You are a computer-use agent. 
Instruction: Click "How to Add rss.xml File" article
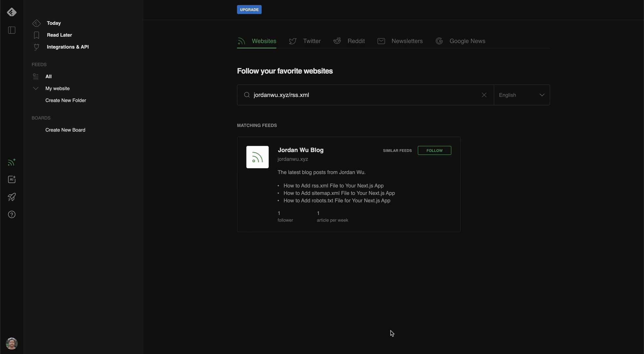(333, 186)
